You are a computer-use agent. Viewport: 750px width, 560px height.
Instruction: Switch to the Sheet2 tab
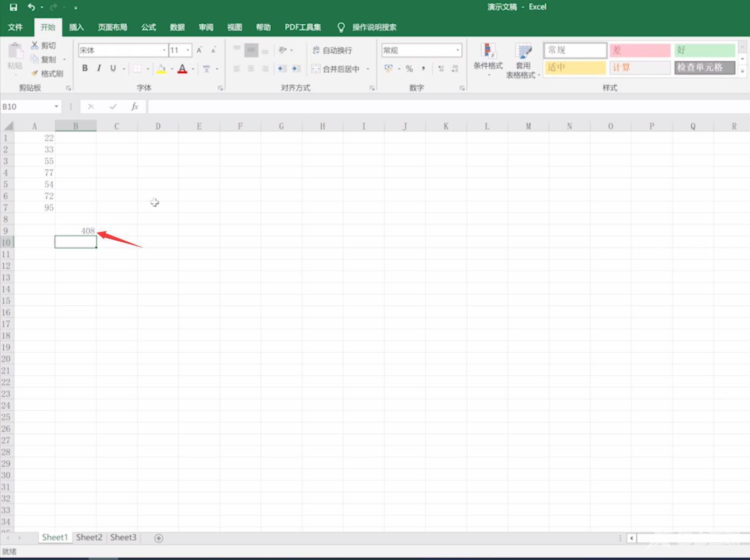[x=89, y=537]
